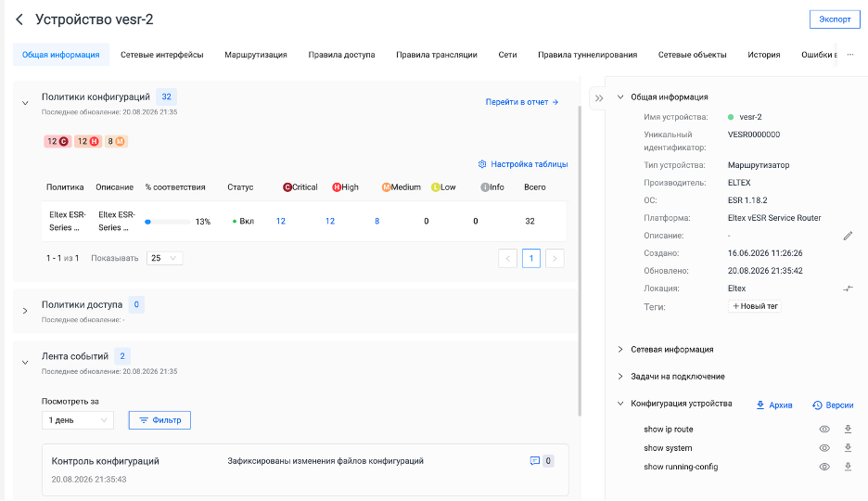Screen dimensions: 868x501
Task: Collapse the Лента событий section
Action: (x=25, y=363)
